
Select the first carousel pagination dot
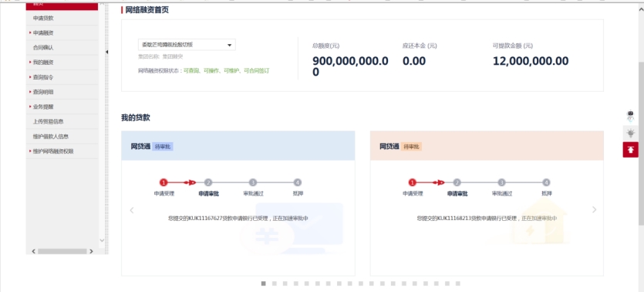point(263,284)
